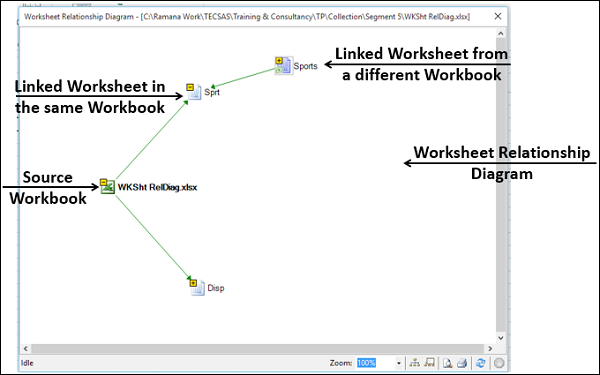Click the second layout icon in status bar
This screenshot has height=375, width=600.
tap(430, 362)
